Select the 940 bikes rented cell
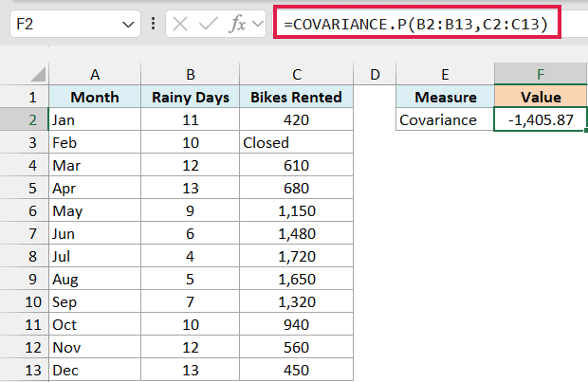The height and width of the screenshot is (382, 588). click(296, 325)
